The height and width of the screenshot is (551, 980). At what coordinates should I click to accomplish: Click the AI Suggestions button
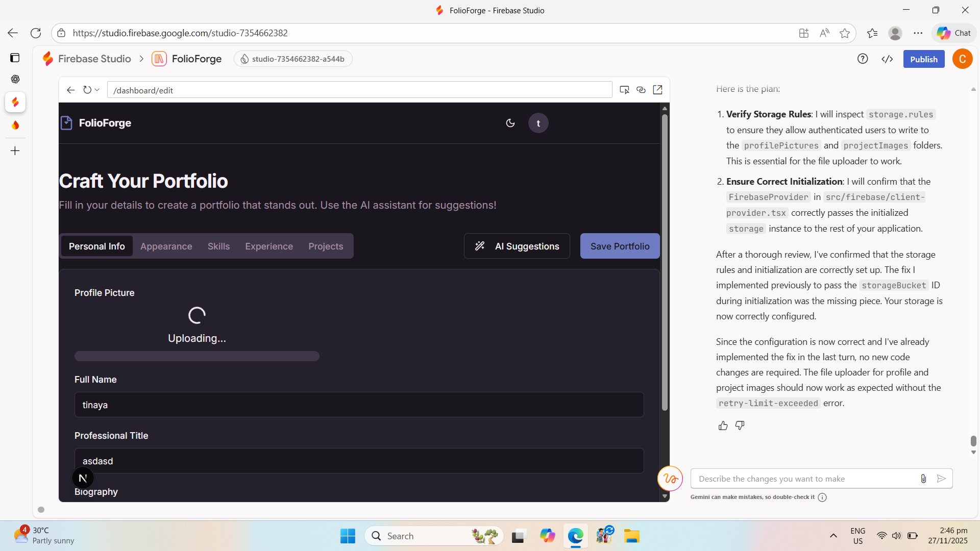click(x=517, y=246)
